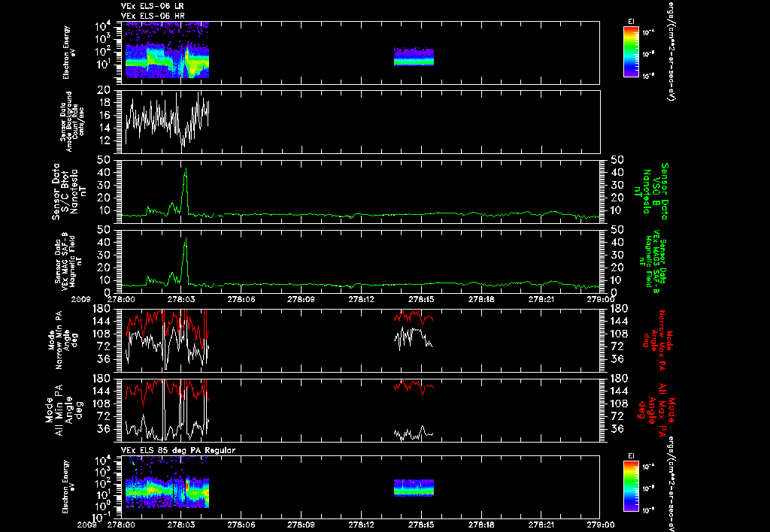The height and width of the screenshot is (532, 770).
Task: Click the 278:00 label on the bottom time axis
Action: tap(121, 524)
